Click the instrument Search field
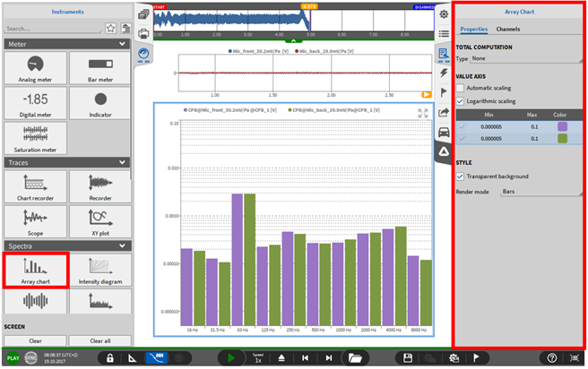588x369 pixels. click(x=53, y=28)
